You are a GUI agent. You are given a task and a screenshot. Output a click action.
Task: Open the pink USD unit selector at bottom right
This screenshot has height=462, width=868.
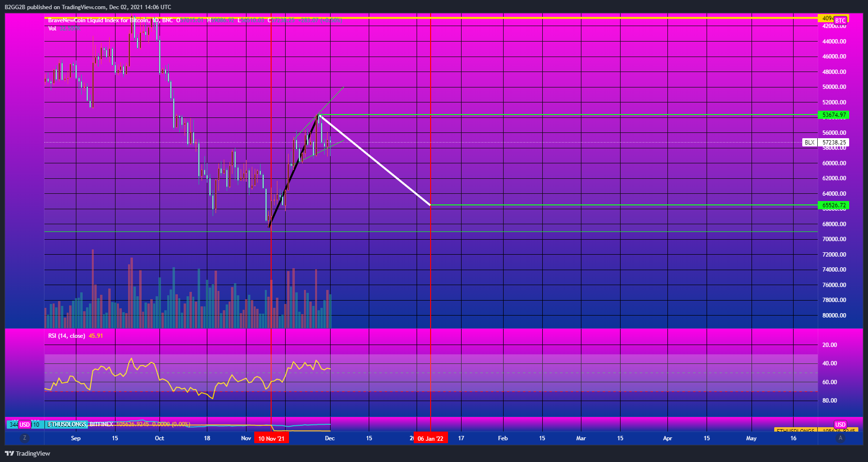840,425
